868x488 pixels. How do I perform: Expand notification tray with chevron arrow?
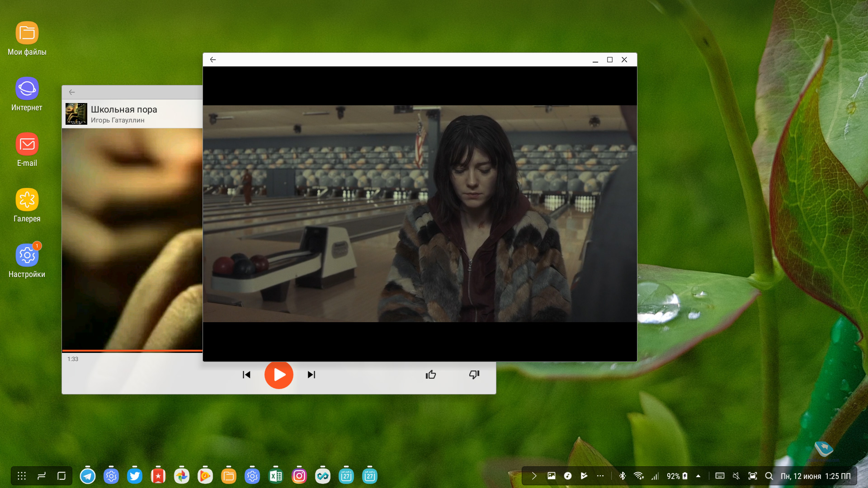pos(534,476)
